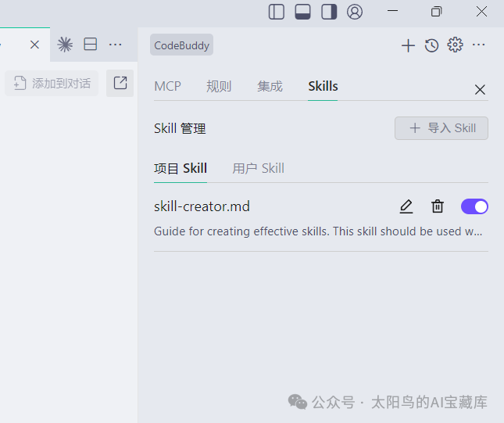Open CodeBuddy settings gear

[x=455, y=45]
